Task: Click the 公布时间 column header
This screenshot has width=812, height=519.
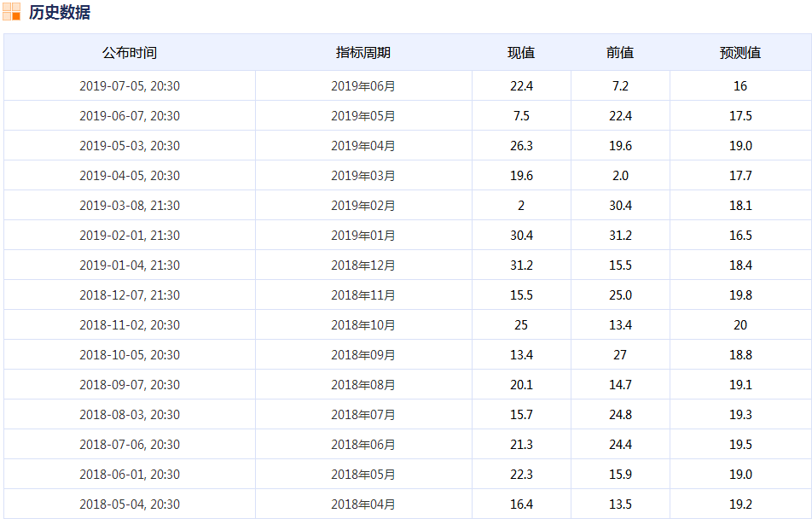Action: point(130,53)
